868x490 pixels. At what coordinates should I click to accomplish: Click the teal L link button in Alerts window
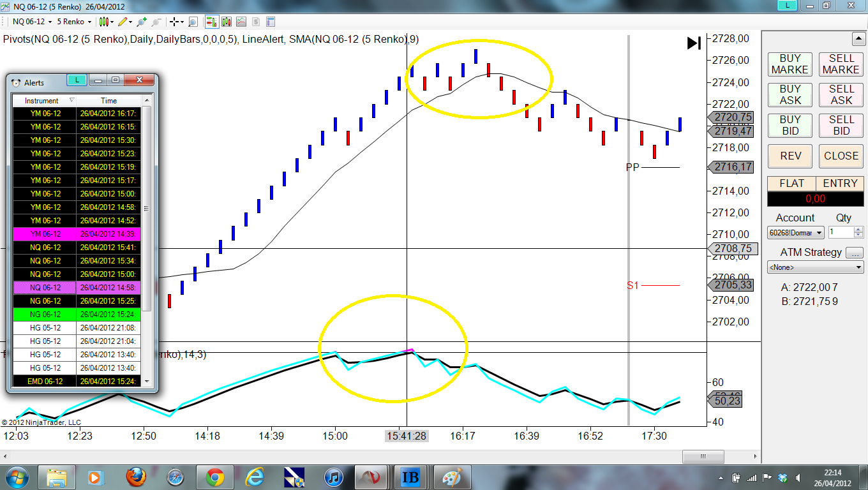coord(77,80)
